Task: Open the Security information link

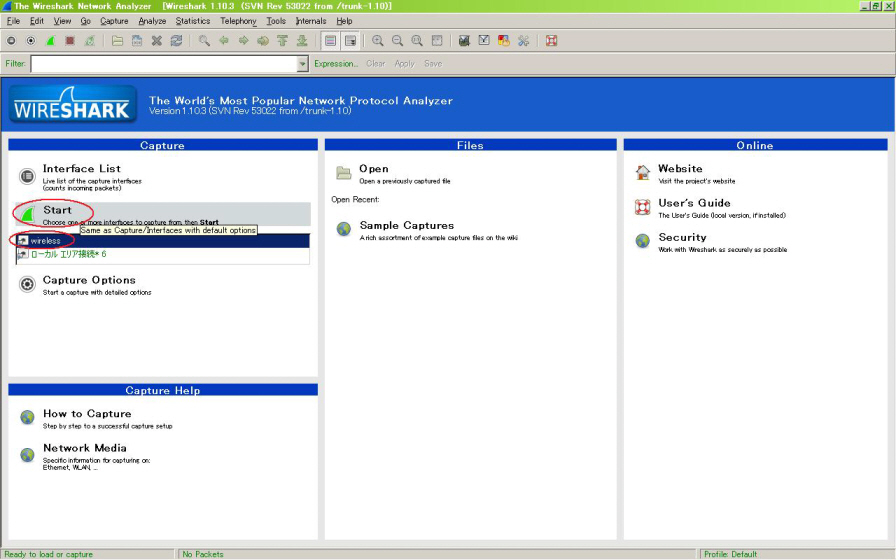Action: tap(682, 237)
